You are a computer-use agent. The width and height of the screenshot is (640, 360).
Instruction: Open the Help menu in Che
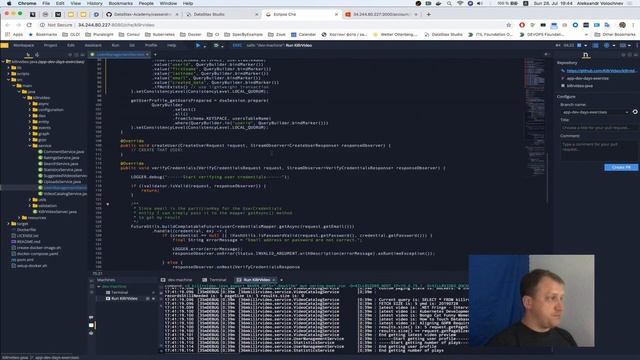tap(171, 45)
